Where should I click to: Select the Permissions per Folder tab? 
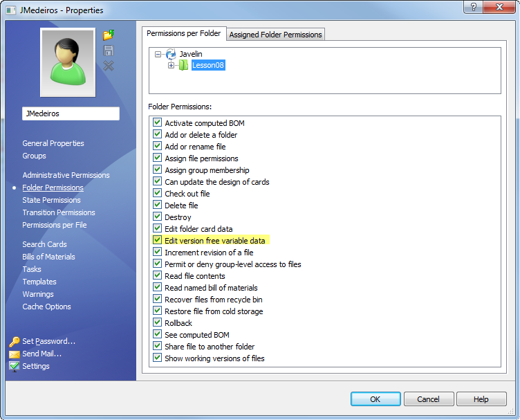pos(184,33)
